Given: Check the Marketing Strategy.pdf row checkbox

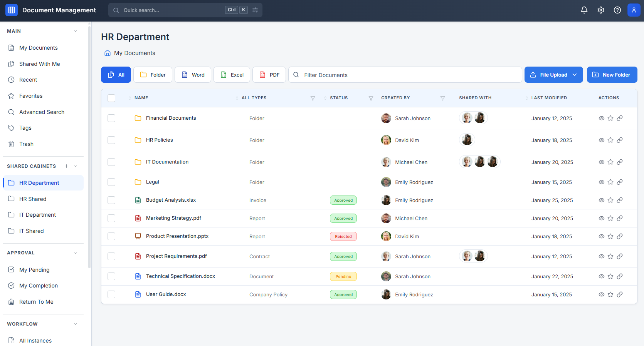Looking at the screenshot, I should tap(111, 218).
